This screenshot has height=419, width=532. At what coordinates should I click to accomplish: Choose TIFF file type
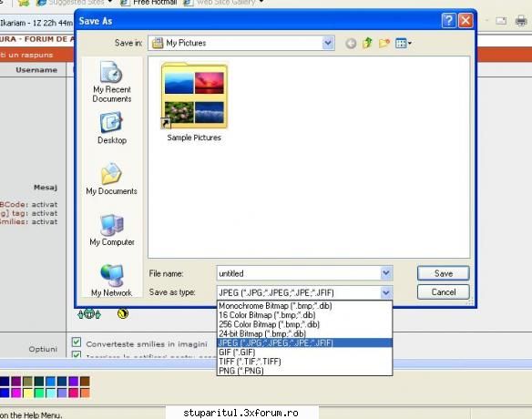click(x=304, y=362)
